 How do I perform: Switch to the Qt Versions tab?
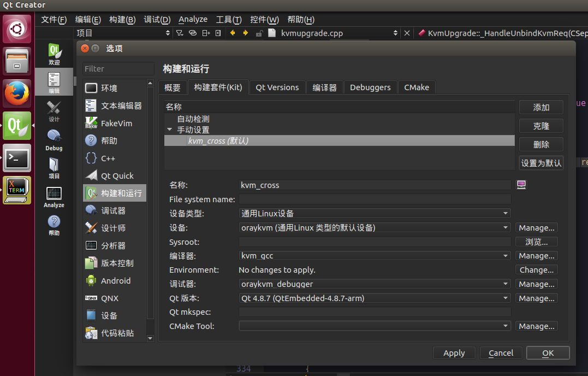pyautogui.click(x=277, y=87)
